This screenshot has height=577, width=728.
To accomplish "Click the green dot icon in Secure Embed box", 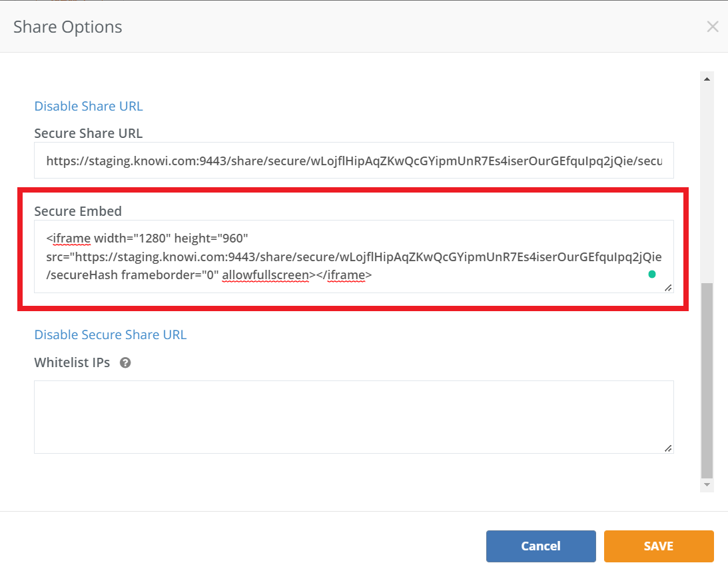I will (x=651, y=274).
